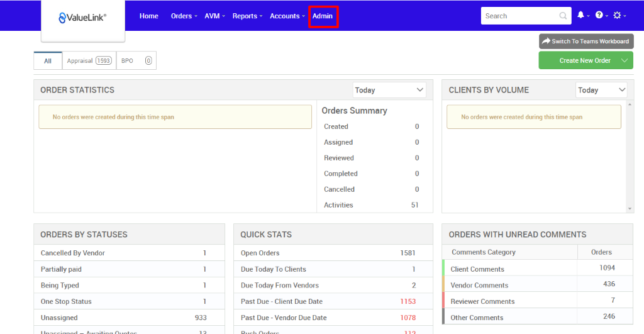Viewport: 644px width, 334px height.
Task: Click Past Due - Vendor Due Date stat
Action: 333,318
